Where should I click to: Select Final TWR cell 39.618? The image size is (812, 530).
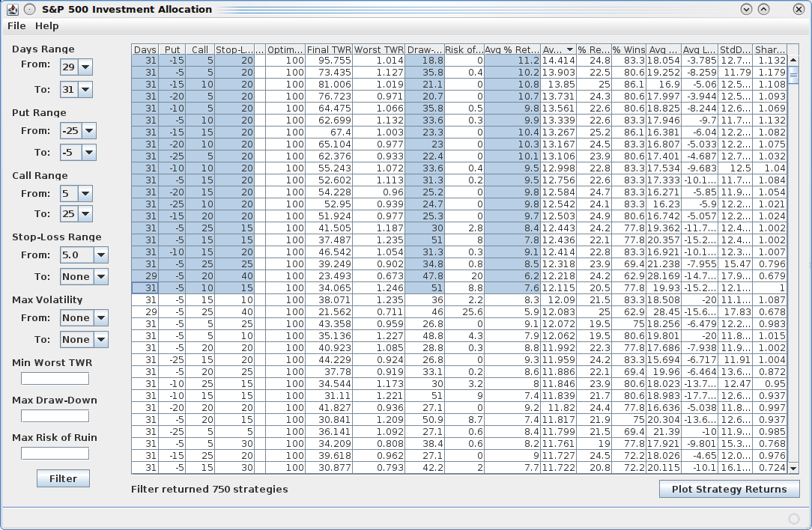329,455
